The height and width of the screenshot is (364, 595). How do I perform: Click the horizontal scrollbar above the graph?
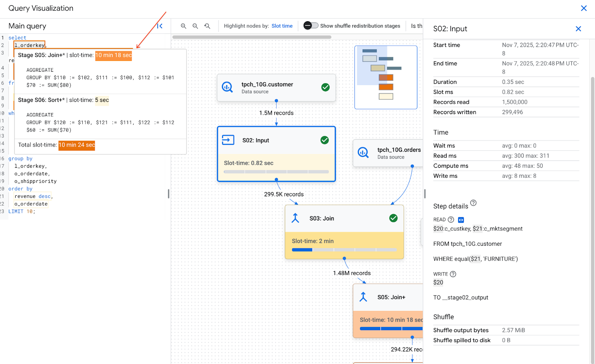click(x=251, y=37)
